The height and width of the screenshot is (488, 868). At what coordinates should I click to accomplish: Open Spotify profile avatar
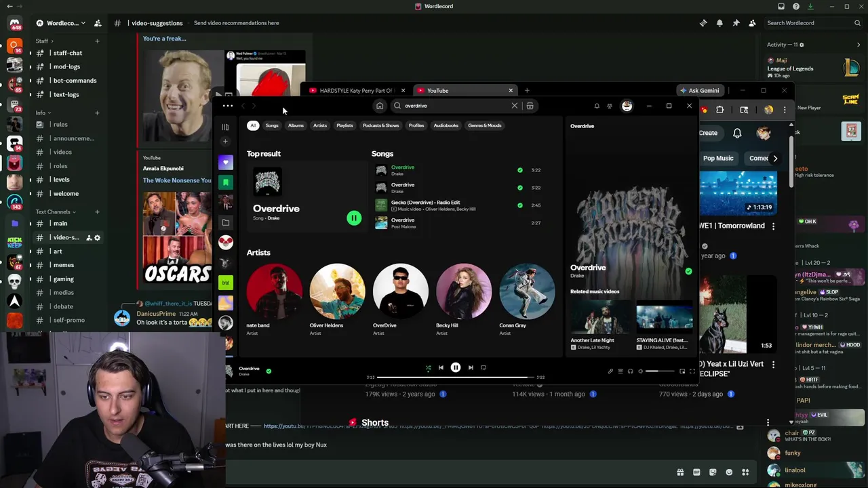627,106
